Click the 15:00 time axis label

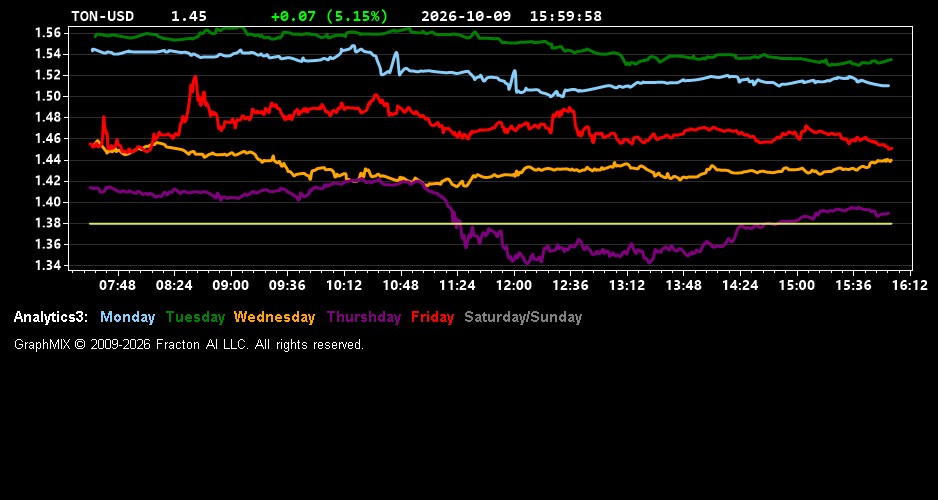click(797, 286)
